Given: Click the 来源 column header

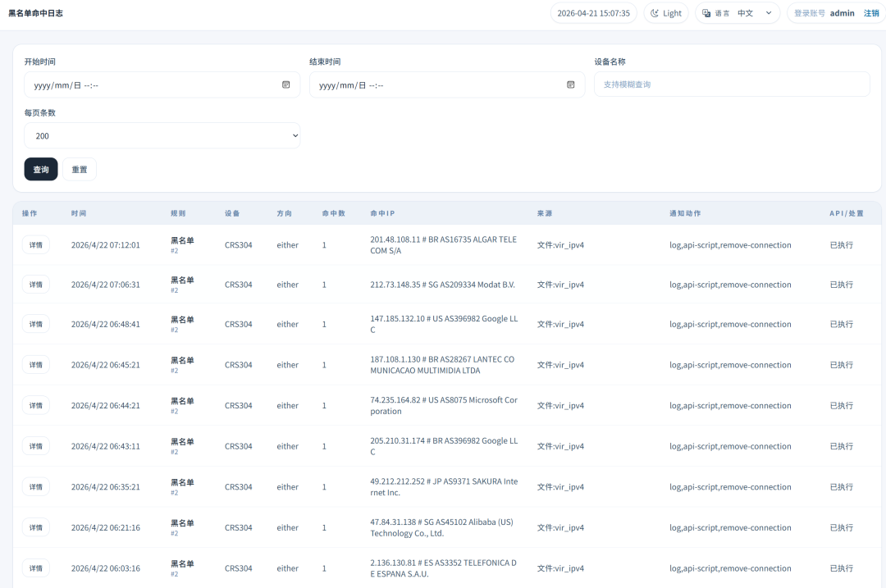Looking at the screenshot, I should tap(545, 213).
